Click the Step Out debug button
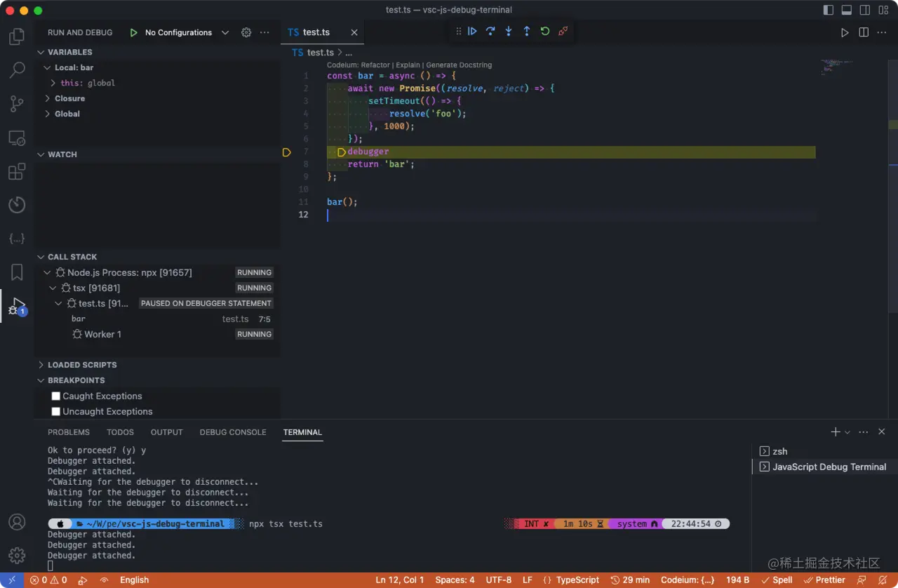898x588 pixels. pos(527,32)
